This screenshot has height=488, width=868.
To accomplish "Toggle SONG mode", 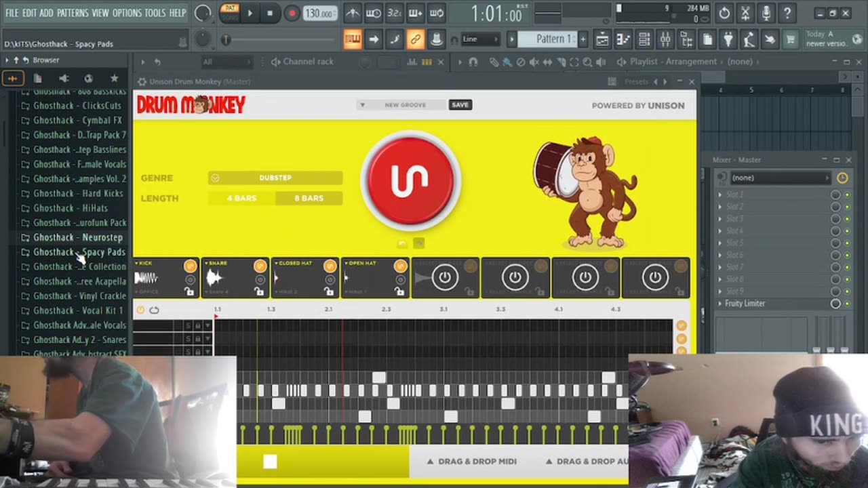I will point(231,16).
